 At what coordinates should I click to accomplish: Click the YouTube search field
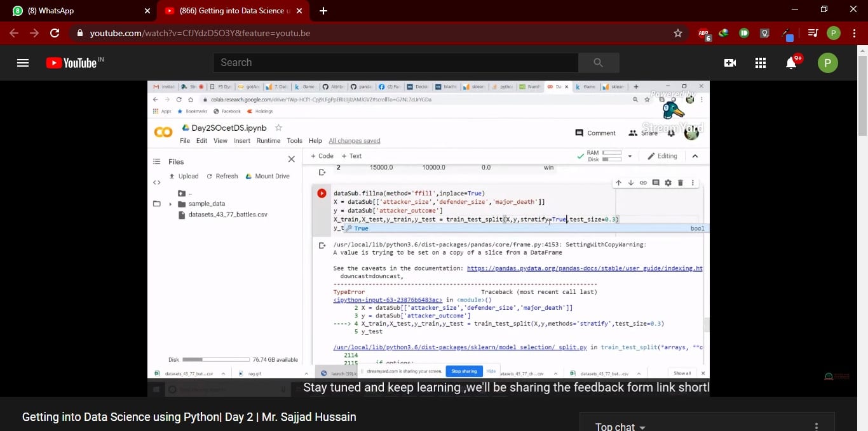tap(394, 62)
